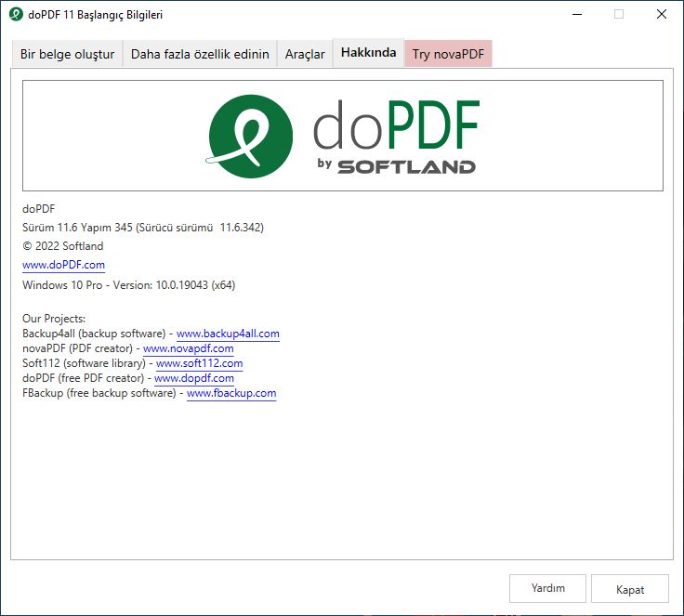Open the Daha fazla özellik edinin tab
The height and width of the screenshot is (616, 684).
pos(200,54)
